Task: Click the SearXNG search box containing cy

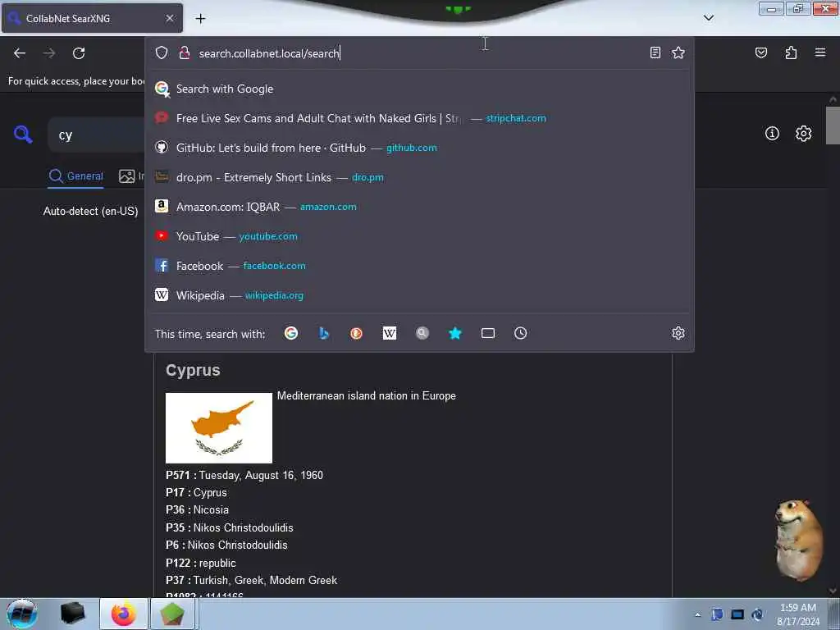Action: tap(97, 135)
